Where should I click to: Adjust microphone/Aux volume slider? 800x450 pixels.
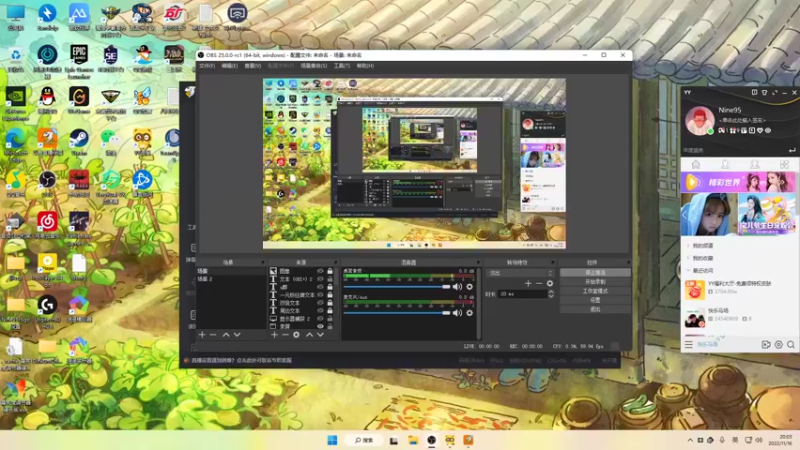pos(397,313)
